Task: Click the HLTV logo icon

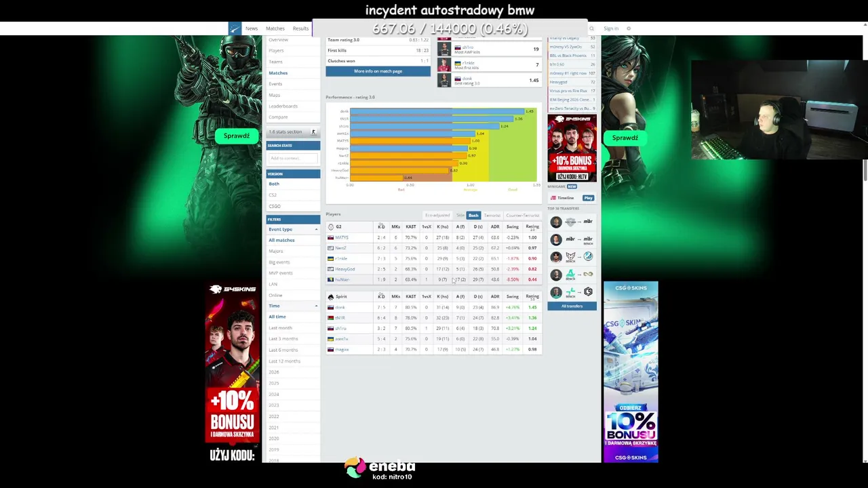Action: coord(234,28)
